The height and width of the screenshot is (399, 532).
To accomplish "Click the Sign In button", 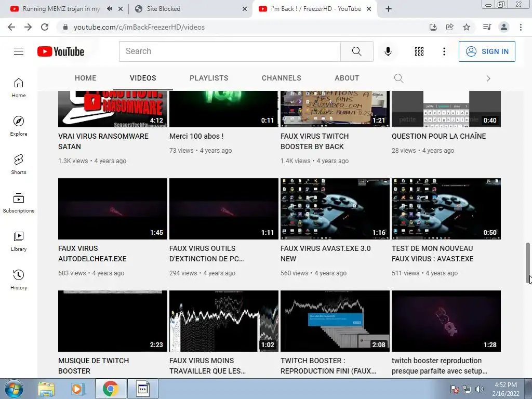I will coord(487,51).
